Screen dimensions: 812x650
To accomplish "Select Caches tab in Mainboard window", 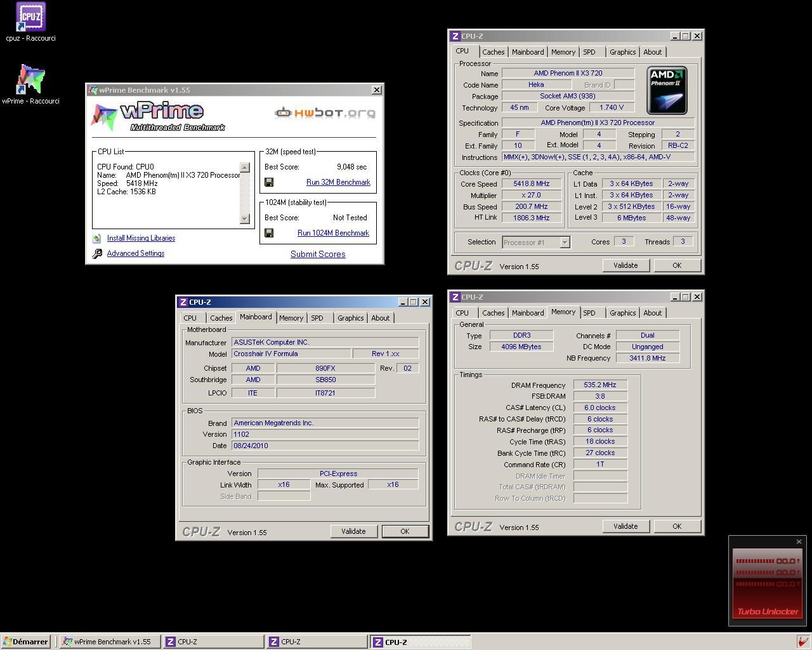I will (x=221, y=318).
